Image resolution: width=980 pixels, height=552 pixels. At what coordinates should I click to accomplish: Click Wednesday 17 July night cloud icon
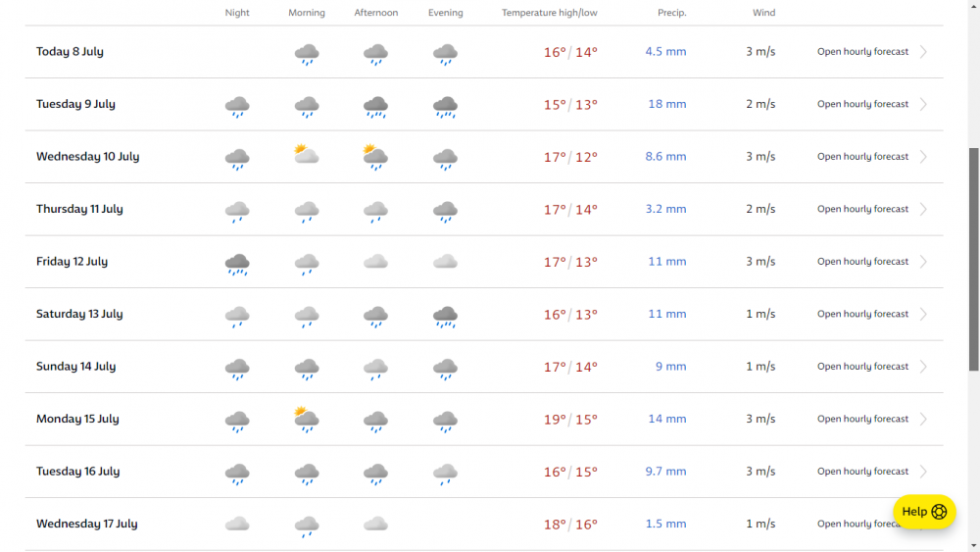coord(237,524)
